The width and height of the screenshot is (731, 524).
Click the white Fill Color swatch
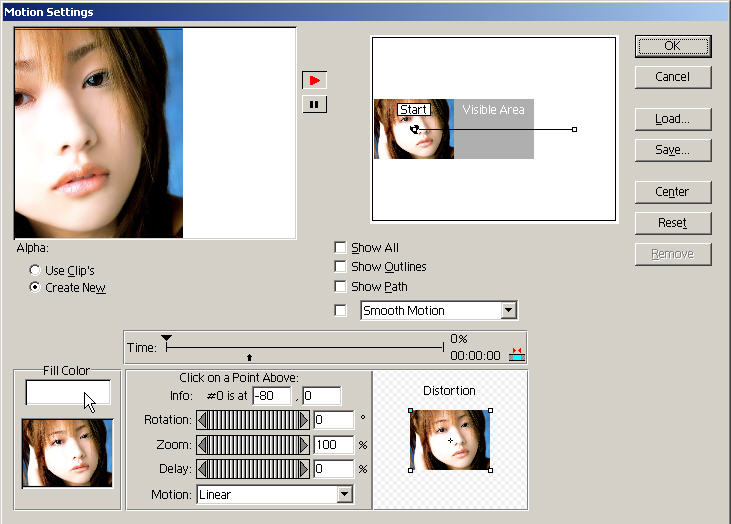pyautogui.click(x=68, y=393)
